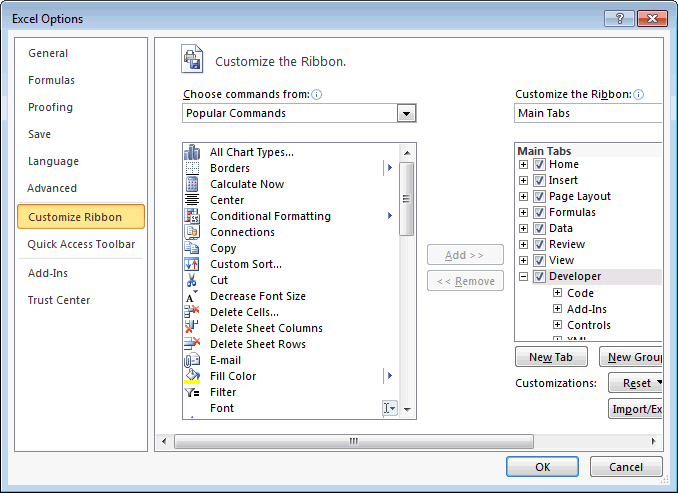Expand the Page Layout tree node
The height and width of the screenshot is (493, 678).
coord(523,196)
